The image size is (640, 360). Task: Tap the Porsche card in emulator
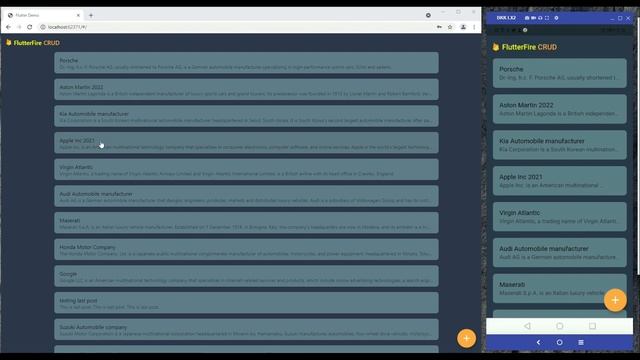click(560, 73)
